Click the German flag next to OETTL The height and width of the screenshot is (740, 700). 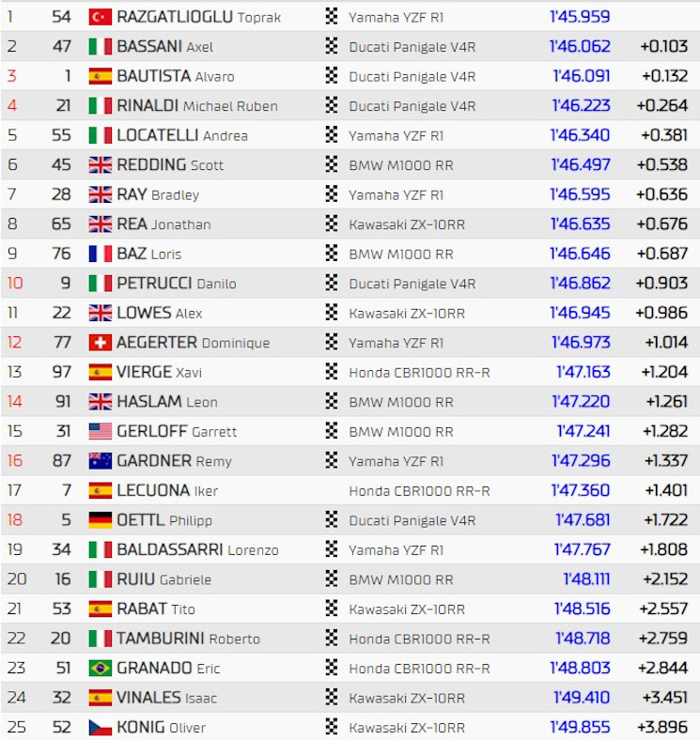(x=101, y=520)
